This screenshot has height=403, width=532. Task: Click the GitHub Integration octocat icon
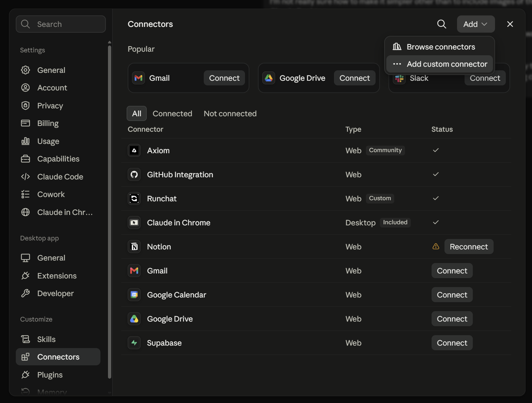[x=134, y=174]
